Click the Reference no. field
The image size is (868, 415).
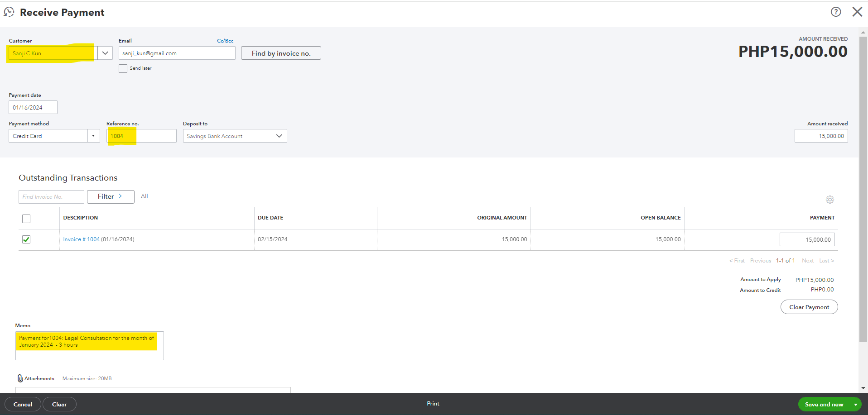141,136
